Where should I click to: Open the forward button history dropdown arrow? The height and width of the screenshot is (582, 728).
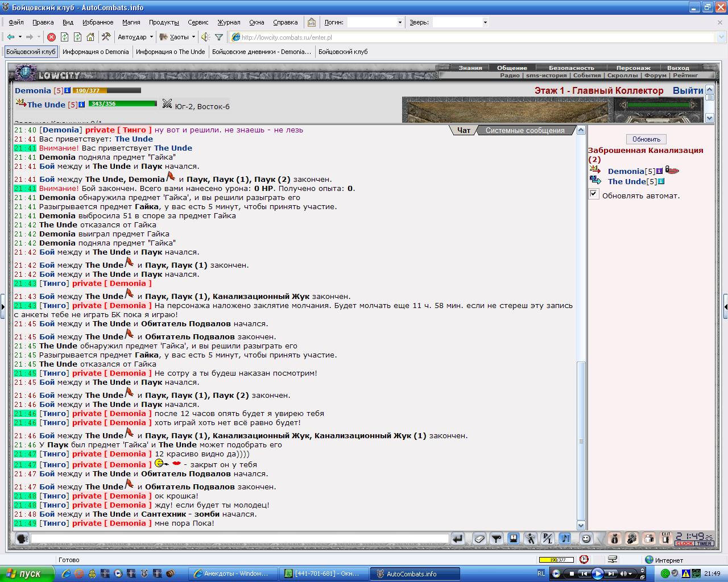click(x=39, y=37)
